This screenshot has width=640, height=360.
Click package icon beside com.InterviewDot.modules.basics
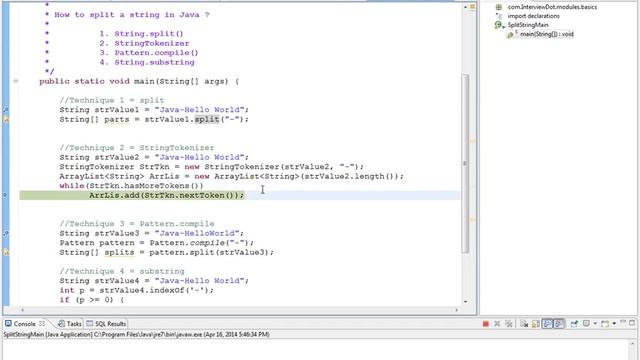[x=499, y=7]
